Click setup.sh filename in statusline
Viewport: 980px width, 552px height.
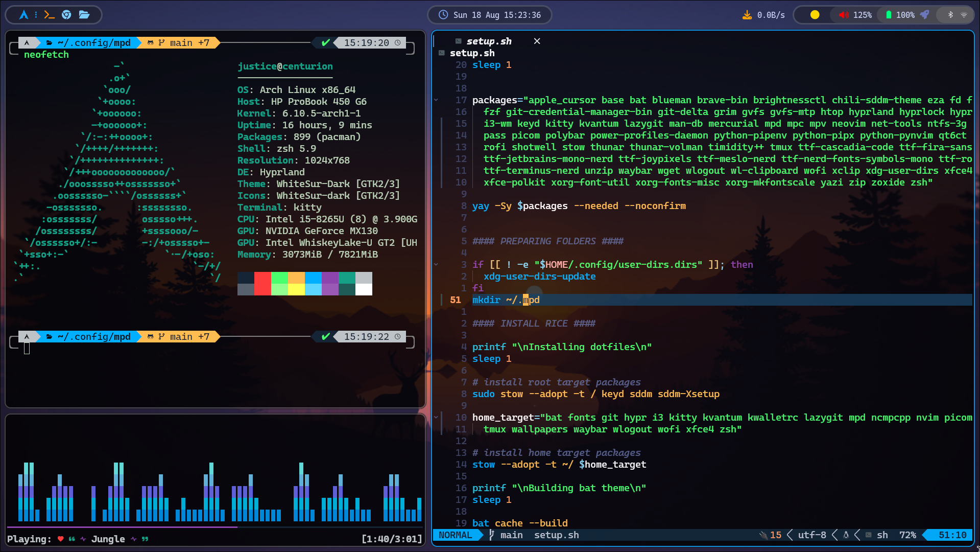(x=556, y=535)
